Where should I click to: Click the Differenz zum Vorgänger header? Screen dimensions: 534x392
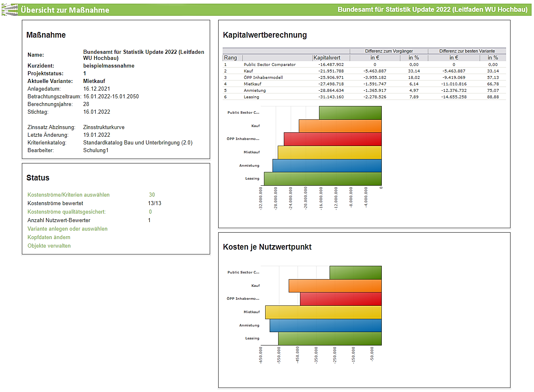[389, 51]
